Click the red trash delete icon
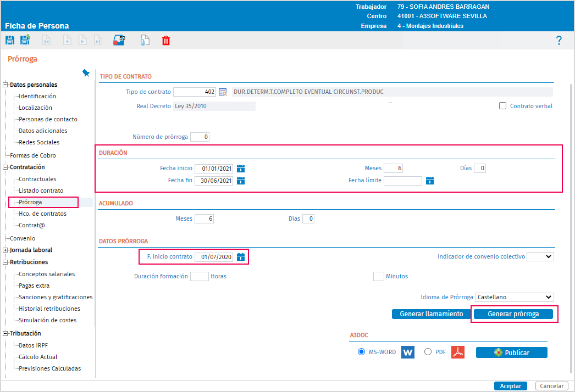The height and width of the screenshot is (392, 575). (166, 40)
